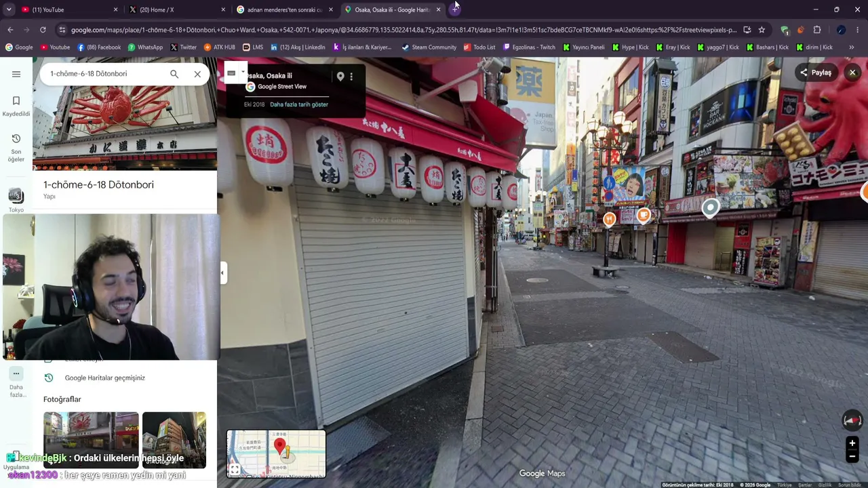Click the browser address bar URL
Viewport: 868px width, 488px height.
(403, 30)
